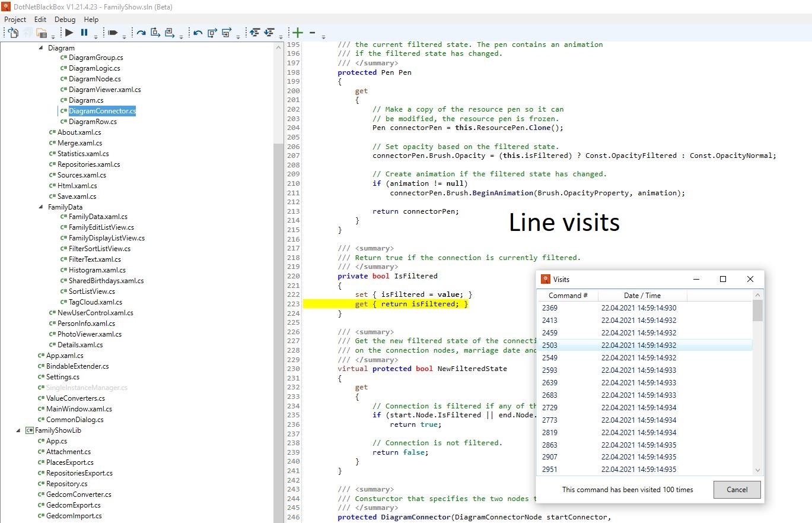
Task: Click the move down call stack icon
Action: 269,33
